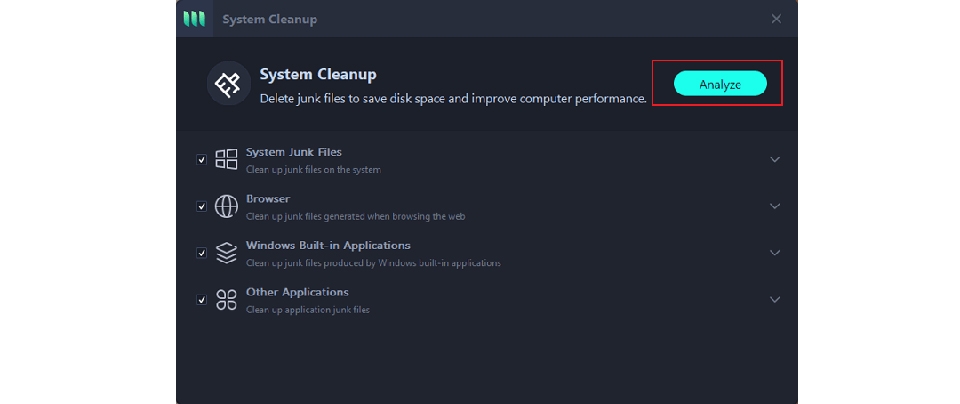This screenshot has width=960, height=404.
Task: Disable the Windows Built-in Applications checkbox
Action: [x=202, y=253]
